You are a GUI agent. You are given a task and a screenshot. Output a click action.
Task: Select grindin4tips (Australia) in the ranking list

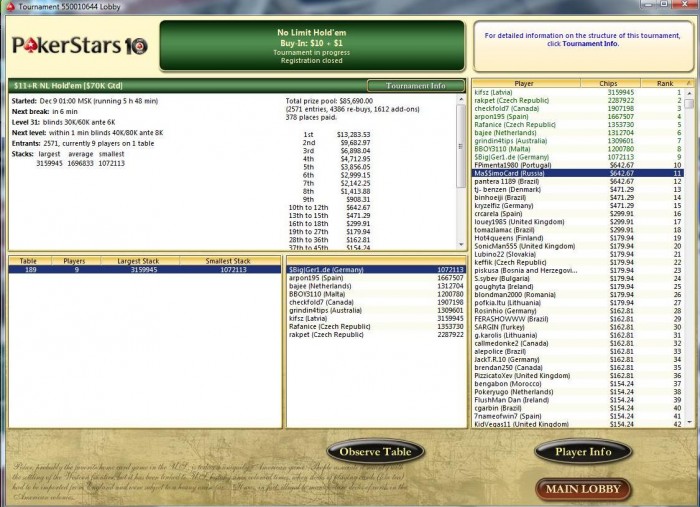click(578, 141)
